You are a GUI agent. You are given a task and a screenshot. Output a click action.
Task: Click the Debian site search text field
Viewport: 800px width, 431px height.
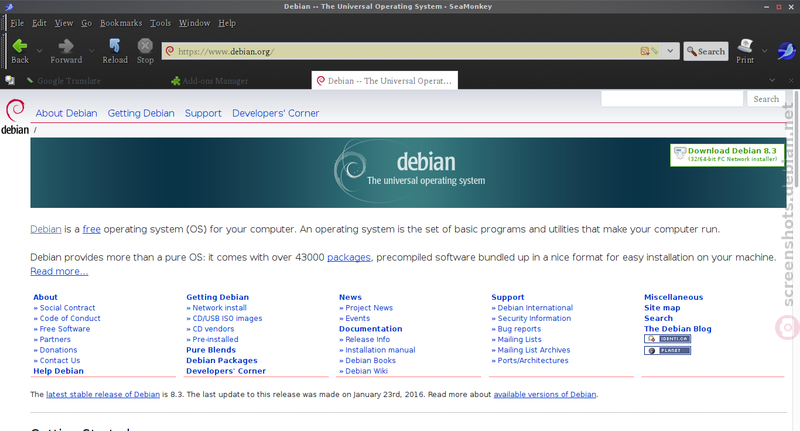pyautogui.click(x=672, y=99)
